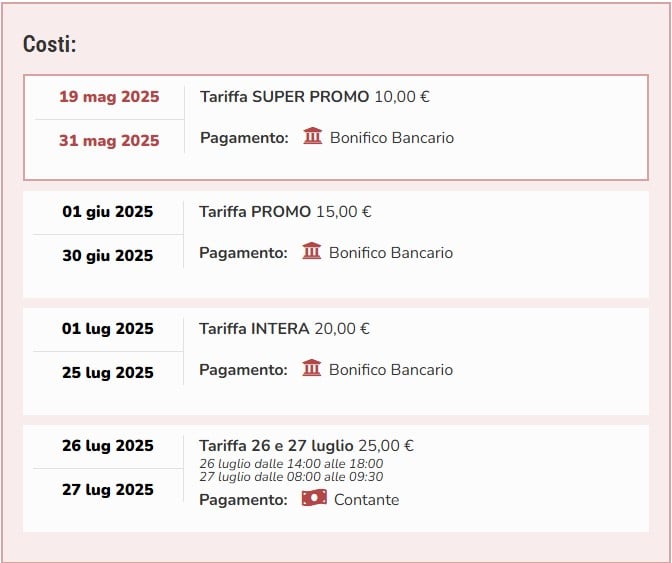Click the 19 mag 2025 start date
Viewport: 672px width, 563px height.
tap(109, 97)
